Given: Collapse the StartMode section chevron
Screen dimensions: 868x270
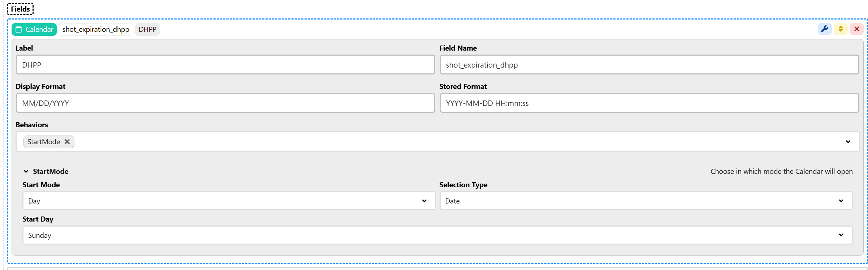Looking at the screenshot, I should coord(26,171).
